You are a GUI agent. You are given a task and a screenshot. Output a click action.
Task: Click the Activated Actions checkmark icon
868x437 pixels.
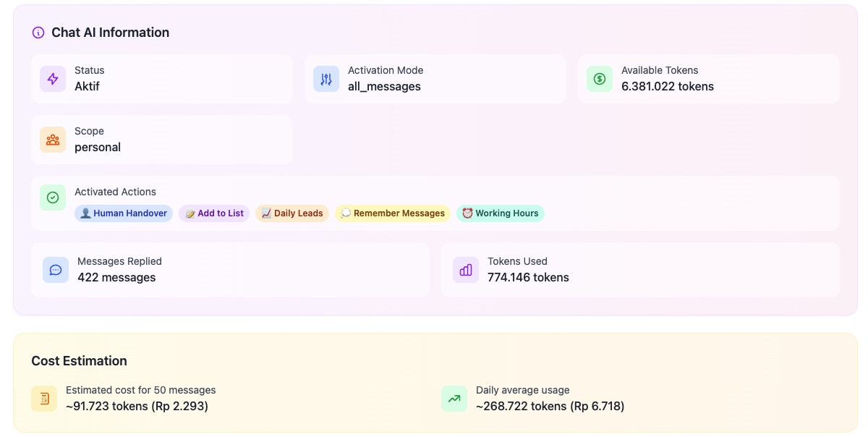tap(52, 197)
